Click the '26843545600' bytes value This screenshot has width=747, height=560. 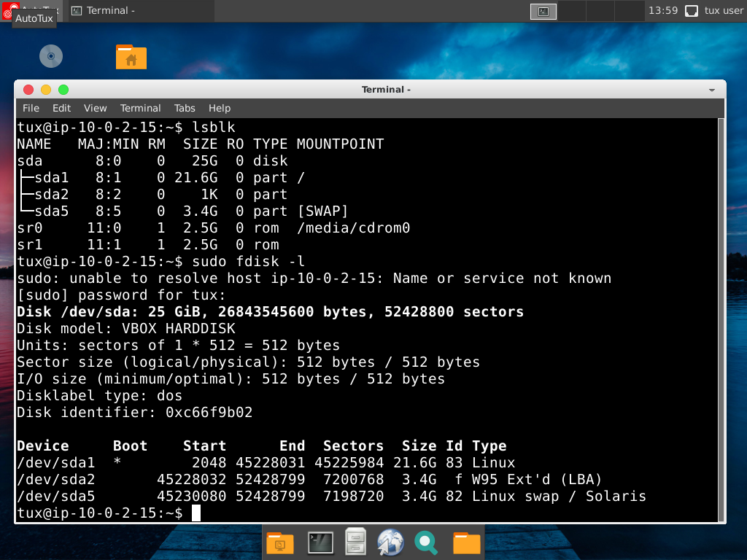click(x=266, y=312)
